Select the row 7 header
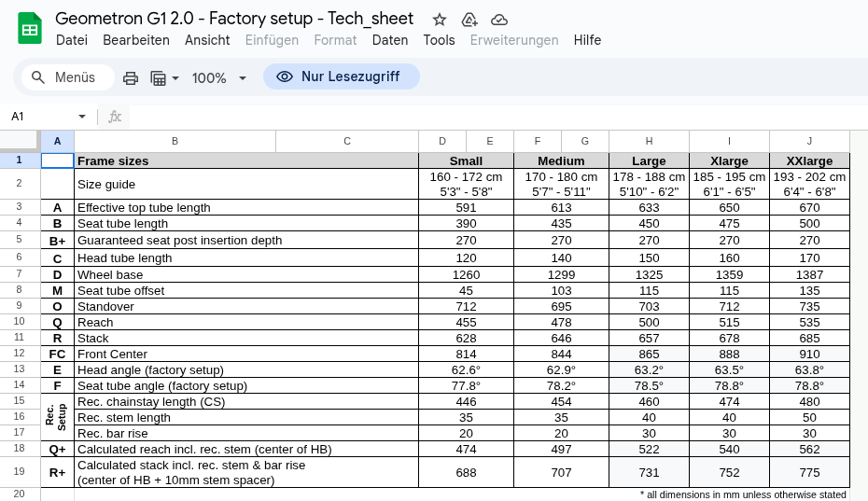 pyautogui.click(x=20, y=274)
